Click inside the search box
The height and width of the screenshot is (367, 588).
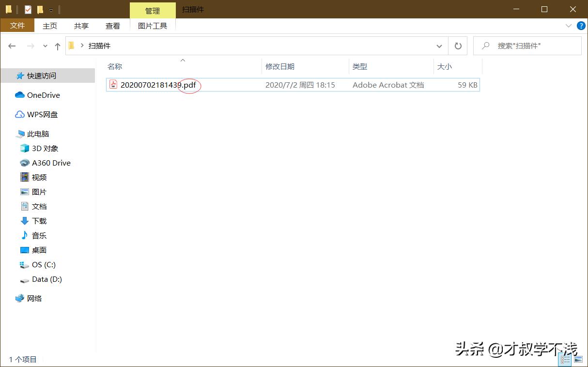528,46
